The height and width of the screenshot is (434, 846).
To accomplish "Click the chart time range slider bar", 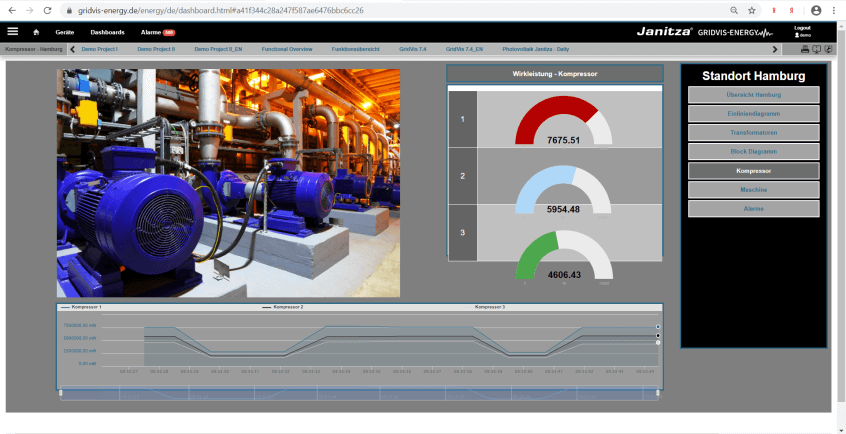I will click(x=359, y=393).
